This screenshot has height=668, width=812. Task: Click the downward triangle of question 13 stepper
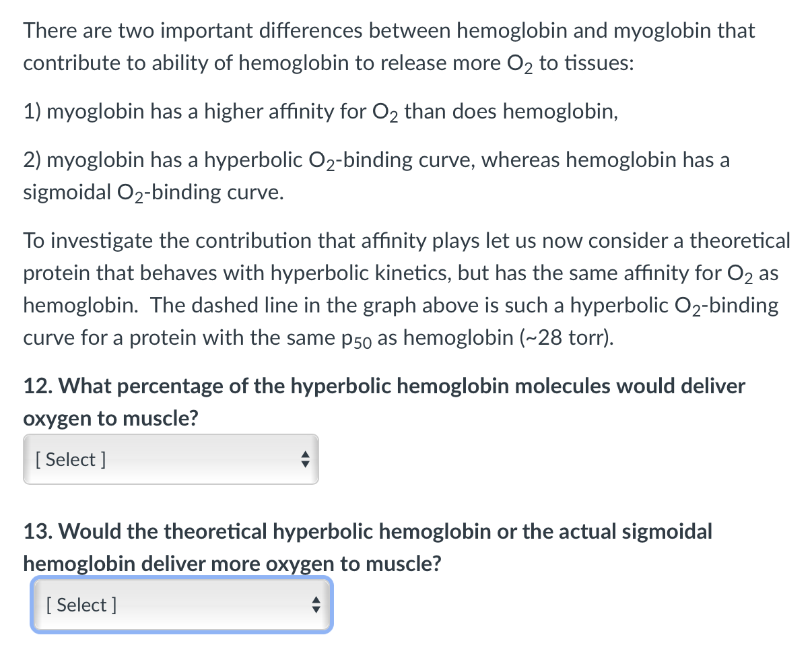(316, 609)
